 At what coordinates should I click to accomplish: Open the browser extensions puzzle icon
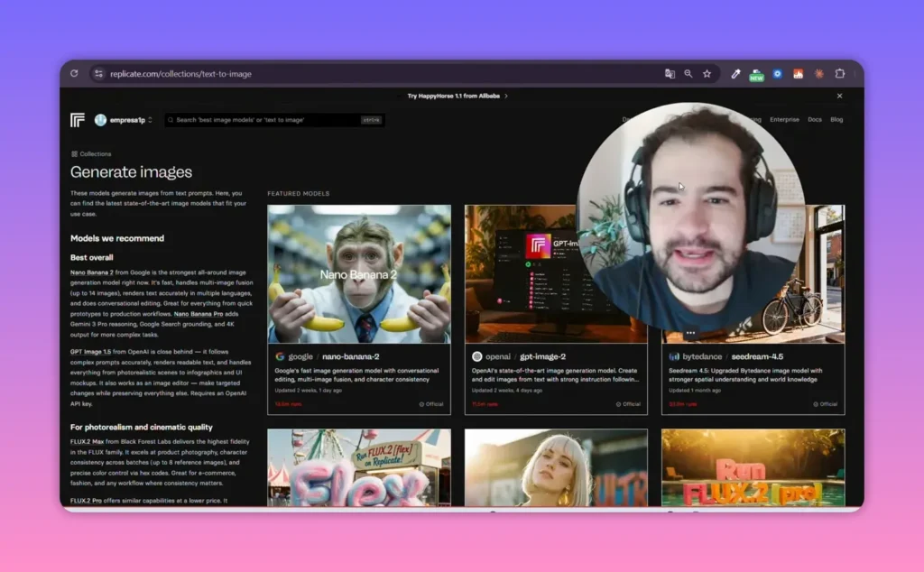tap(840, 74)
